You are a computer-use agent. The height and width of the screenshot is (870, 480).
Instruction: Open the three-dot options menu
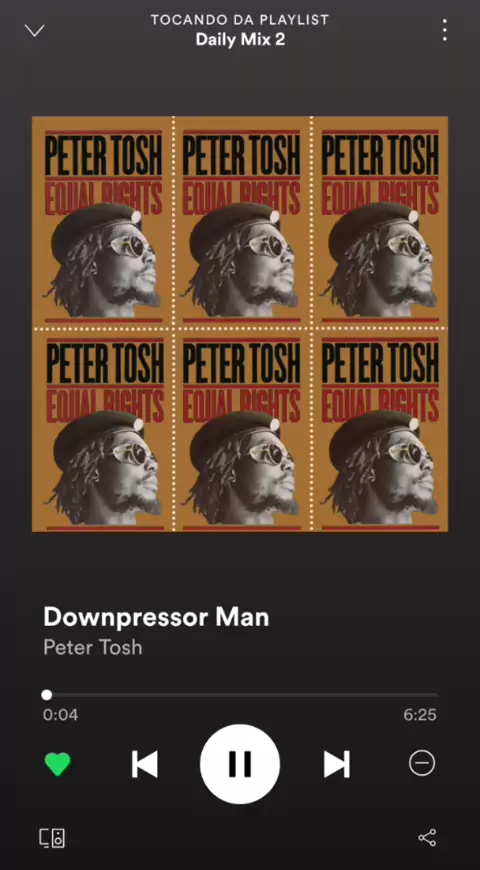click(x=444, y=30)
